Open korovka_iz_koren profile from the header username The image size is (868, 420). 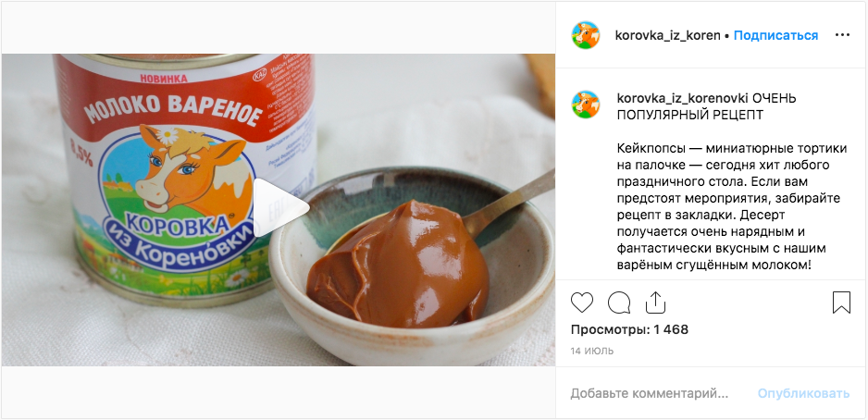[x=667, y=35]
